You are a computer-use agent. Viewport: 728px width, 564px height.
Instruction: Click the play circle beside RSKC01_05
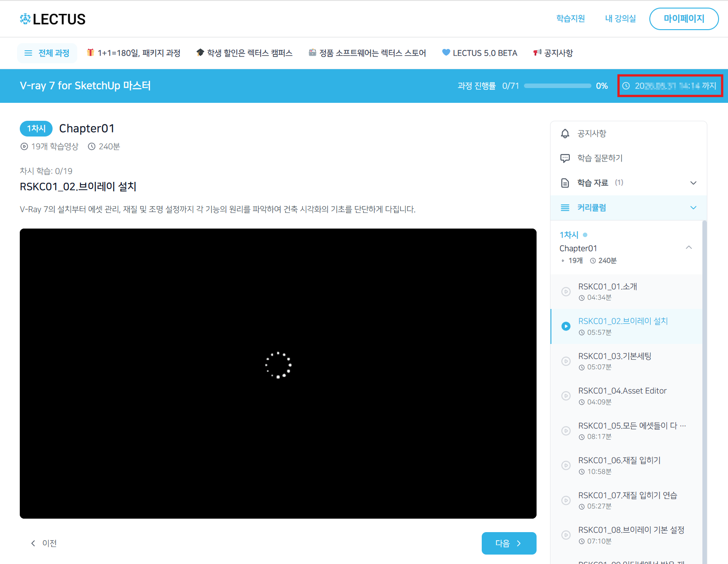click(566, 431)
